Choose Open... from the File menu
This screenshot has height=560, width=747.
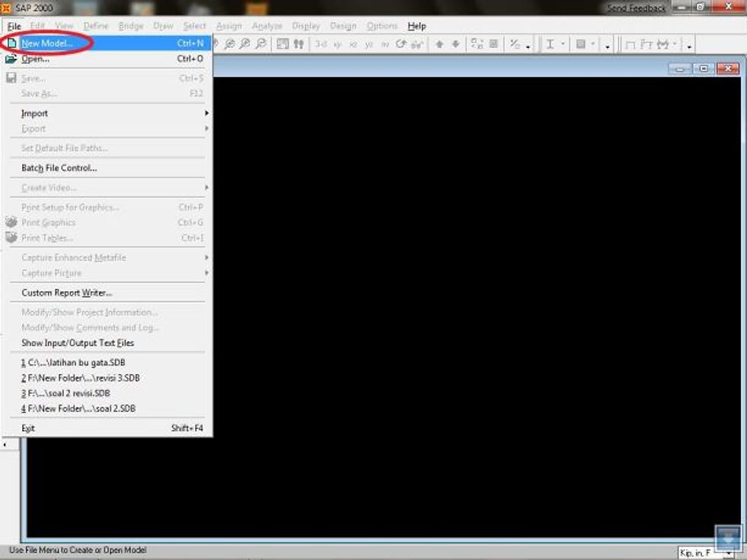coord(107,59)
